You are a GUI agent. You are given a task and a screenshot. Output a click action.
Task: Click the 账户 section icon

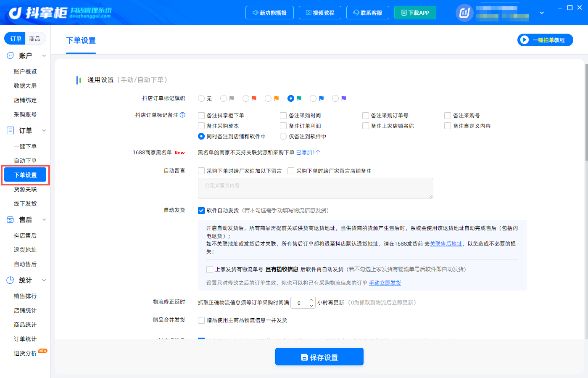click(10, 56)
